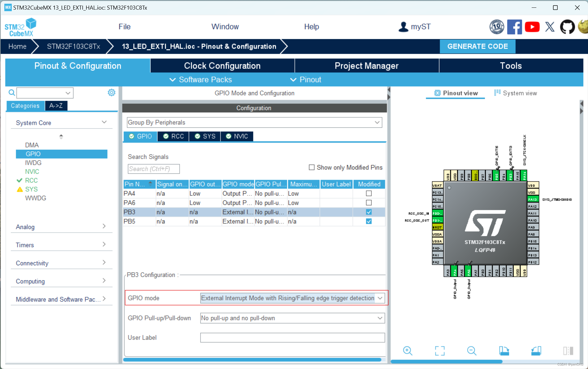This screenshot has height=369, width=588.
Task: Click the 10-year anniversary badge icon
Action: tap(497, 27)
